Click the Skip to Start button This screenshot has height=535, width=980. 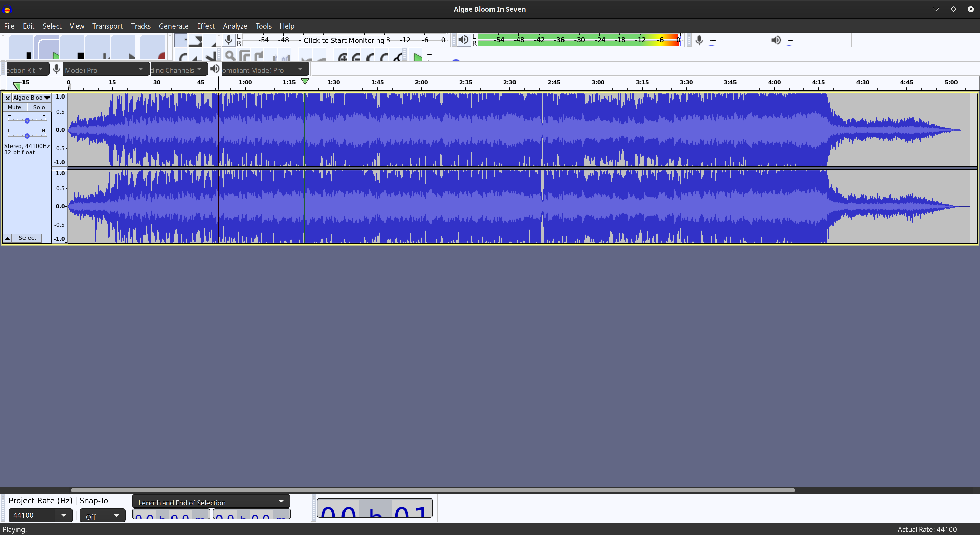97,47
